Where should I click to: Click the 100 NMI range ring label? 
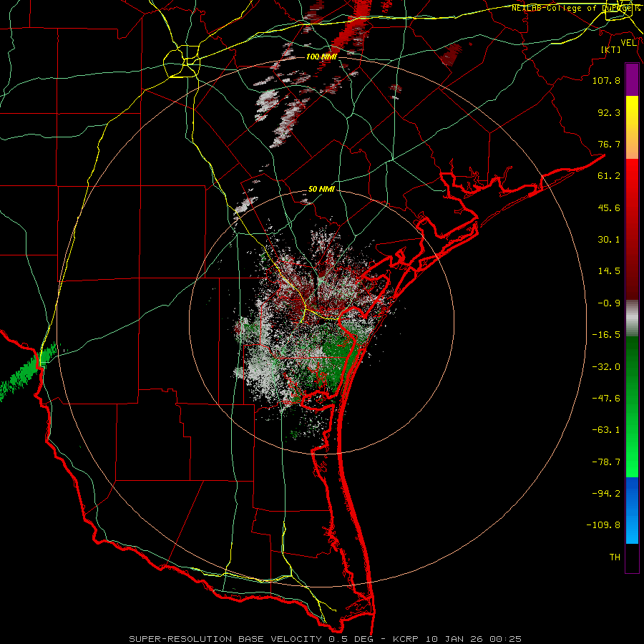click(x=321, y=57)
